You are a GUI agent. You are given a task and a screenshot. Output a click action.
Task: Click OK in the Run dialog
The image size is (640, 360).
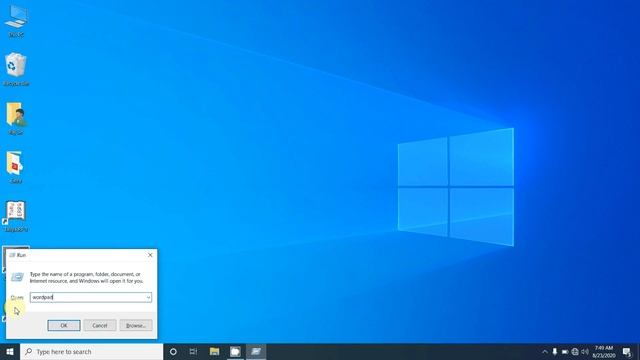64,325
